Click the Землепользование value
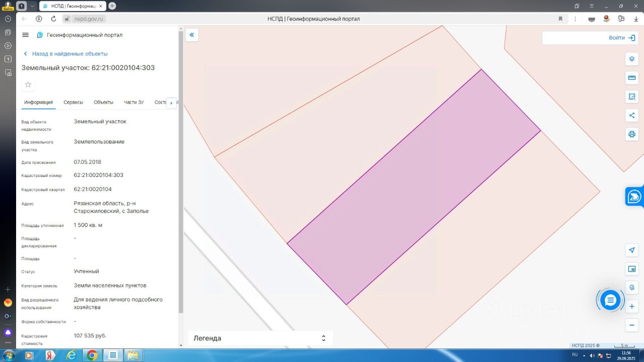 click(99, 142)
